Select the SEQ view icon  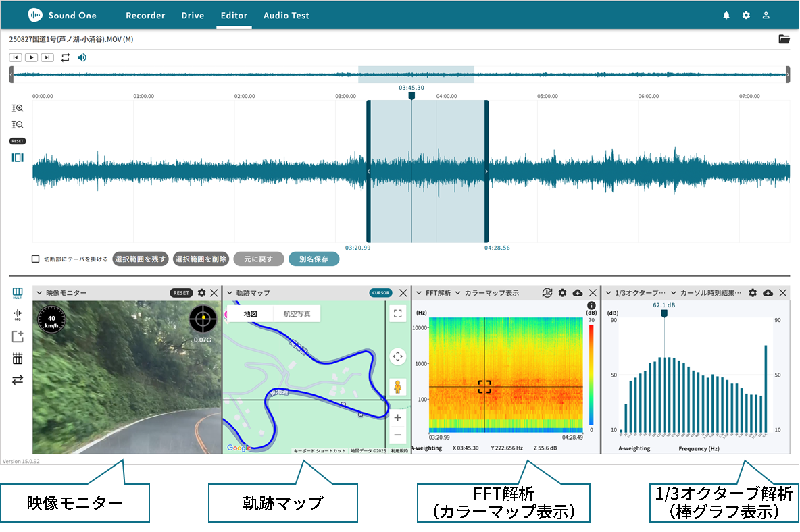click(x=18, y=315)
